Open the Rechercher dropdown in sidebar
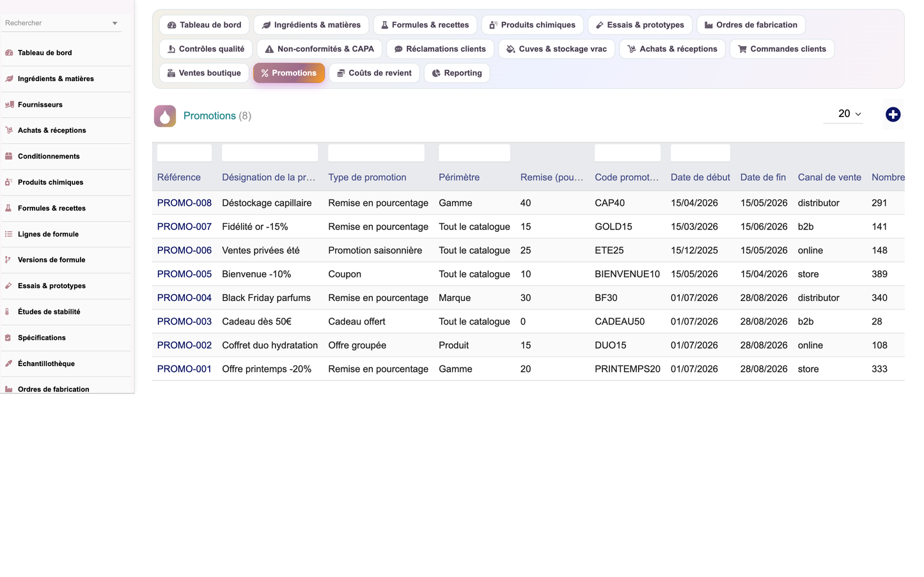The image size is (924, 577). 61,23
